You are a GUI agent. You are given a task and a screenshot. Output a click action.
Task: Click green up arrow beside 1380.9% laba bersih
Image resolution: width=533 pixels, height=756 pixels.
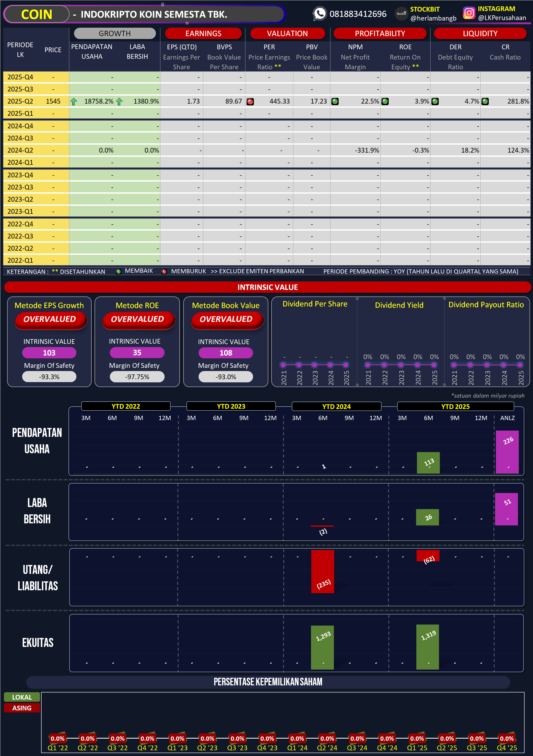119,101
